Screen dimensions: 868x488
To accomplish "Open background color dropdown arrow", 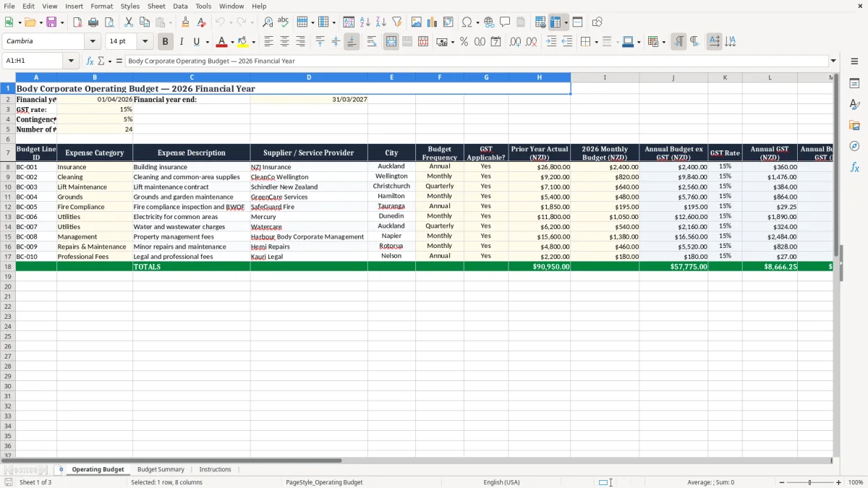I will pos(253,42).
